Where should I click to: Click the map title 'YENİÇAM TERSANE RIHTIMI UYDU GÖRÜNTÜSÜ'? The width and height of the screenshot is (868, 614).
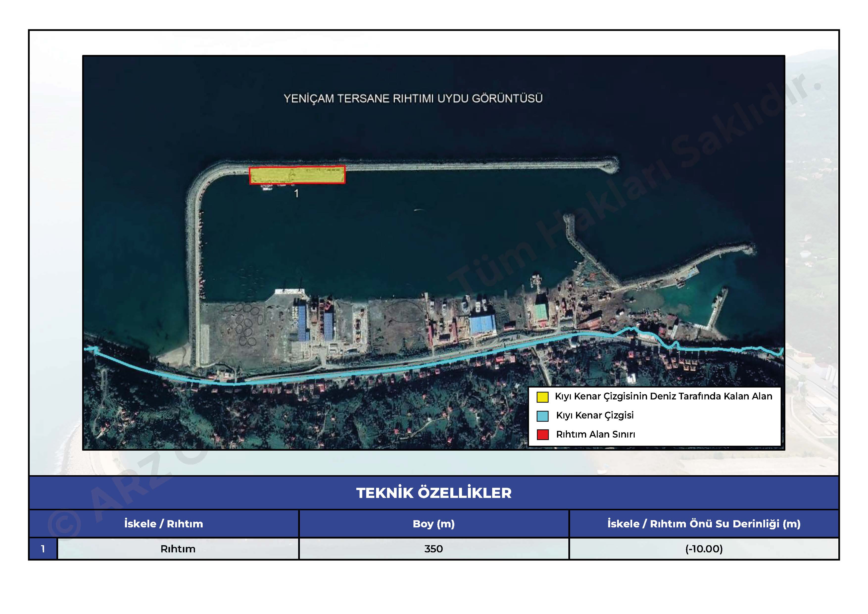pos(413,98)
